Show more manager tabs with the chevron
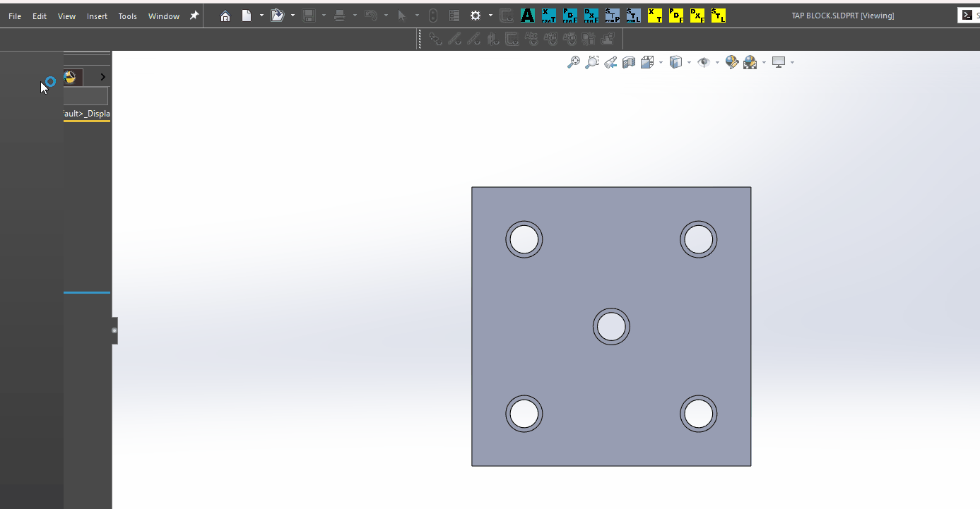Image resolution: width=980 pixels, height=509 pixels. 103,77
